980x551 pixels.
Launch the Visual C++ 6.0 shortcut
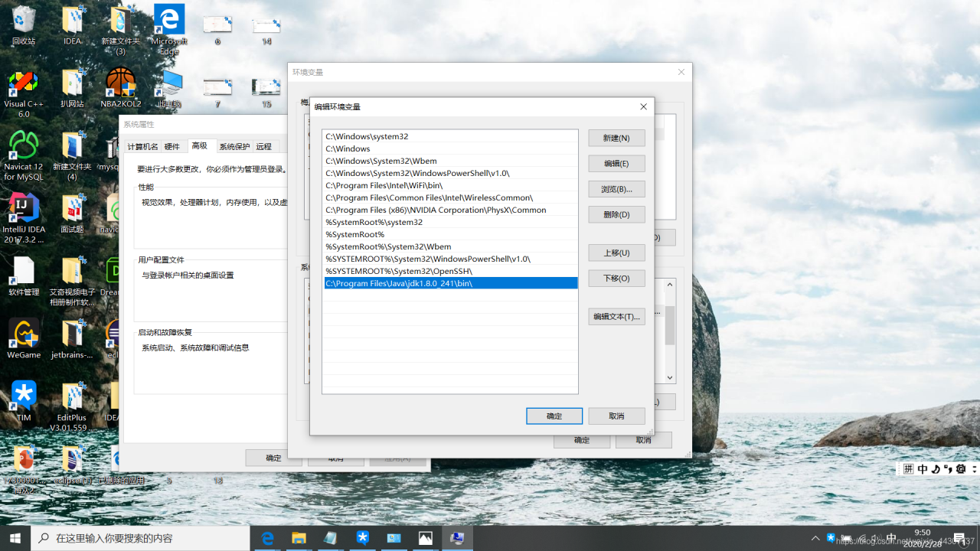pyautogui.click(x=24, y=93)
